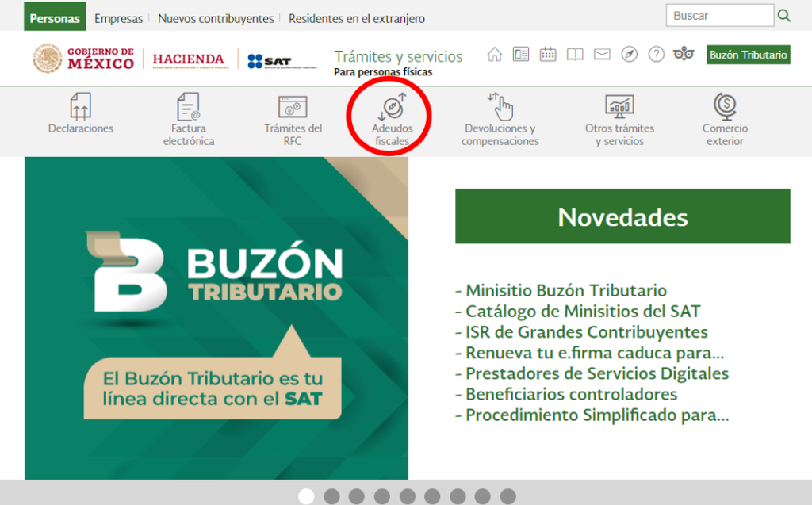Image resolution: width=812 pixels, height=505 pixels.
Task: Click the envelope contact icon
Action: [601, 54]
